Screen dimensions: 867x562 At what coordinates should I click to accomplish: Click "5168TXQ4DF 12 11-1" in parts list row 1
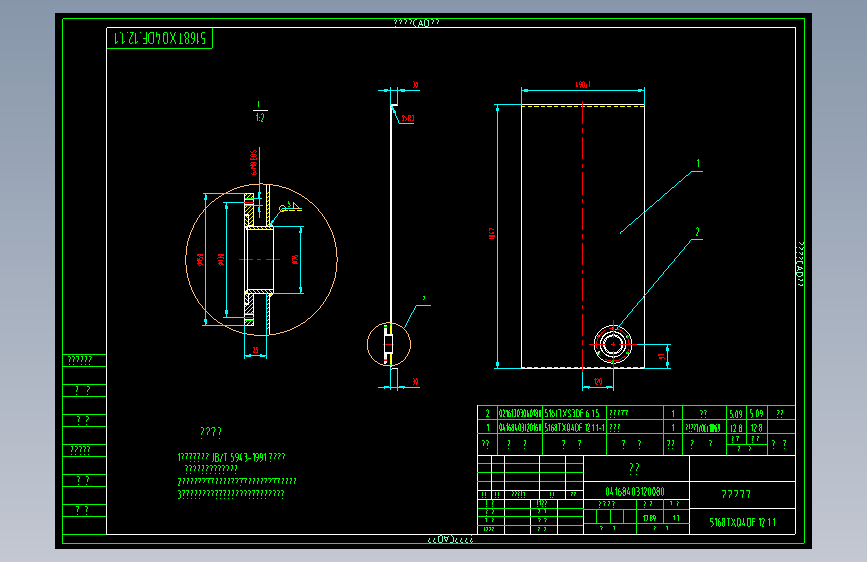(574, 428)
